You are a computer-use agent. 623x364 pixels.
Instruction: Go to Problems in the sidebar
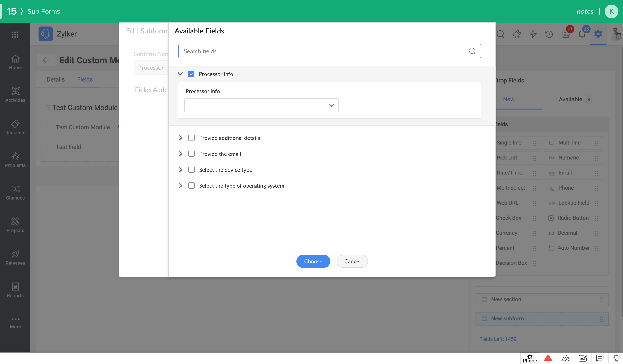click(x=15, y=160)
